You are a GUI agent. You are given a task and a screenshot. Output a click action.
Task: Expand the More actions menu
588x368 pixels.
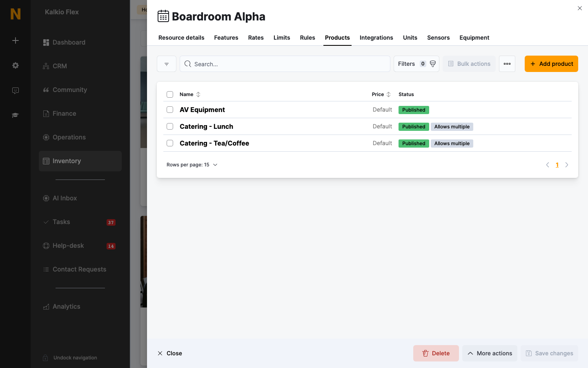click(490, 353)
